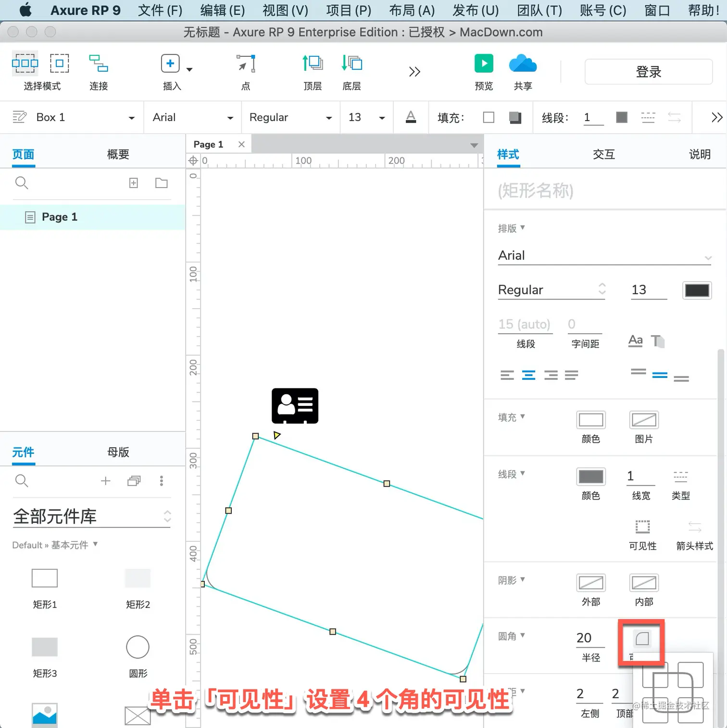
Task: Toggle center text alignment
Action: (x=529, y=375)
